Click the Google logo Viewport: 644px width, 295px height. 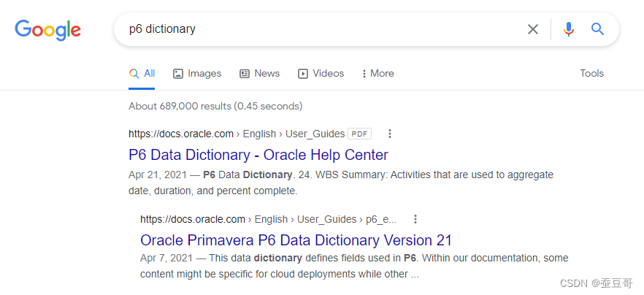point(47,30)
